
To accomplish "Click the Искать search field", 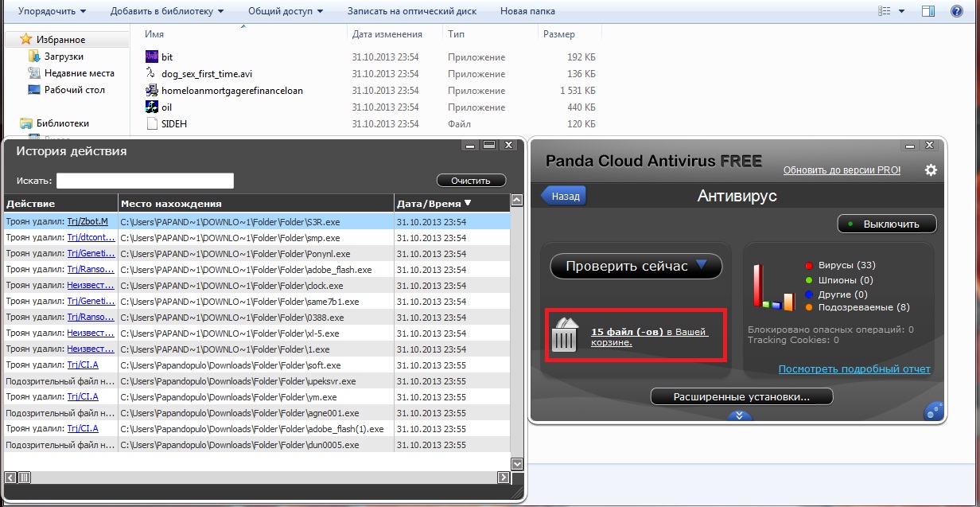I will pyautogui.click(x=145, y=181).
